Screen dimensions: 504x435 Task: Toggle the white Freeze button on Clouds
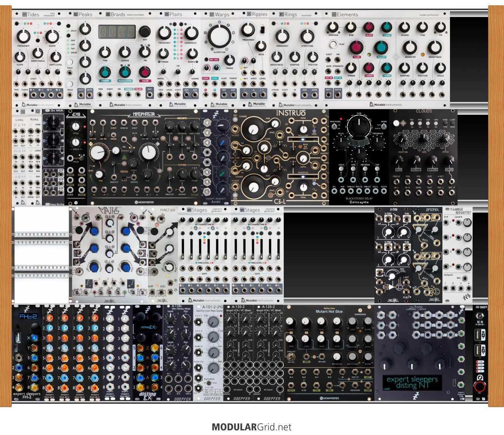coord(396,123)
